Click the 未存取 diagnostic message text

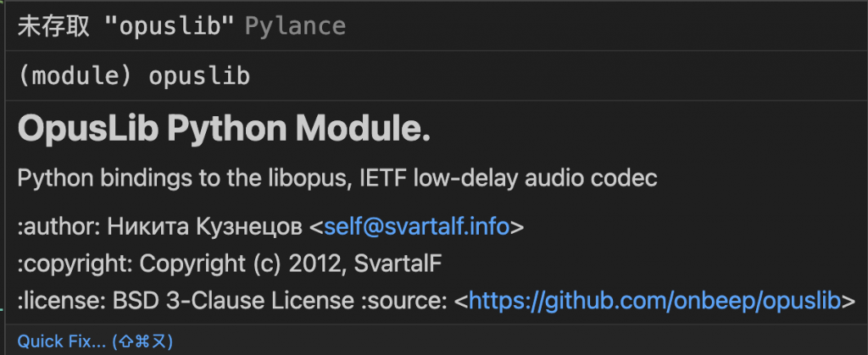click(x=54, y=26)
